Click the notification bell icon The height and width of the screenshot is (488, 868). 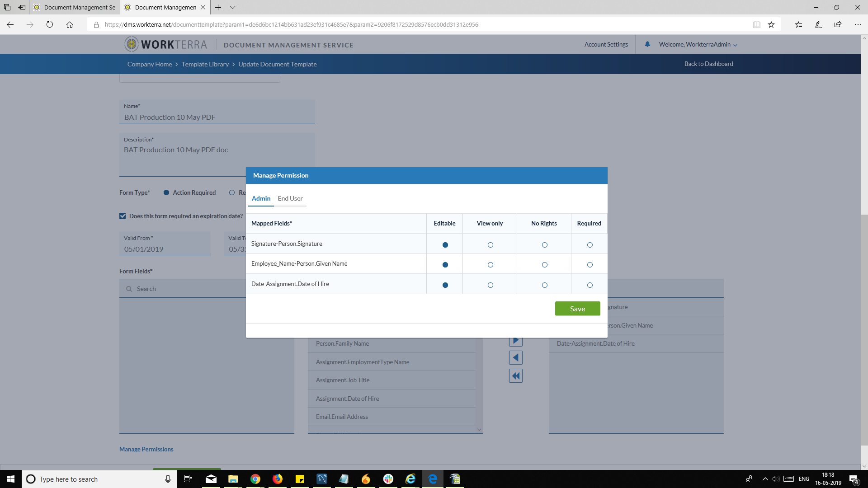(647, 44)
